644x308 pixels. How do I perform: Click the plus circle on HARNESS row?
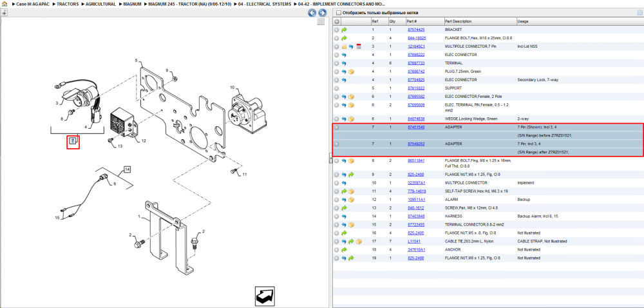(x=336, y=217)
